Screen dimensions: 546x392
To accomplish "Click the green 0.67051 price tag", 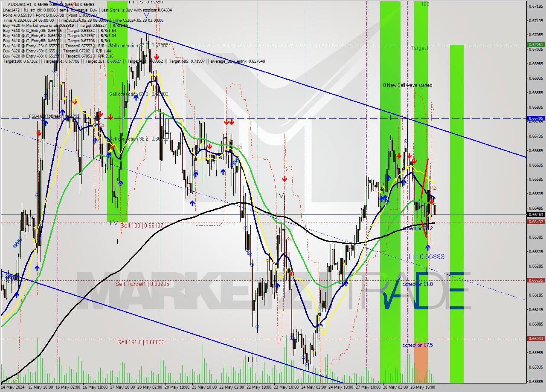I will tap(536, 44).
